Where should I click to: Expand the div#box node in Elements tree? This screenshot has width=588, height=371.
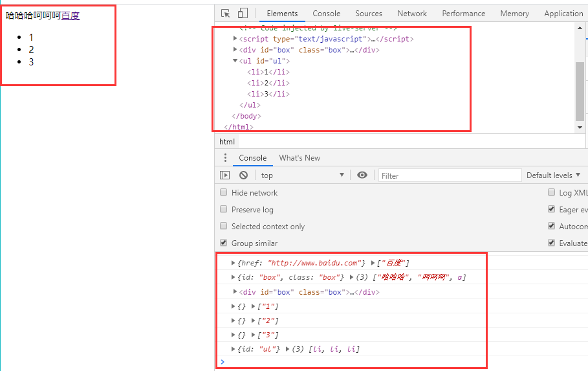coord(235,49)
